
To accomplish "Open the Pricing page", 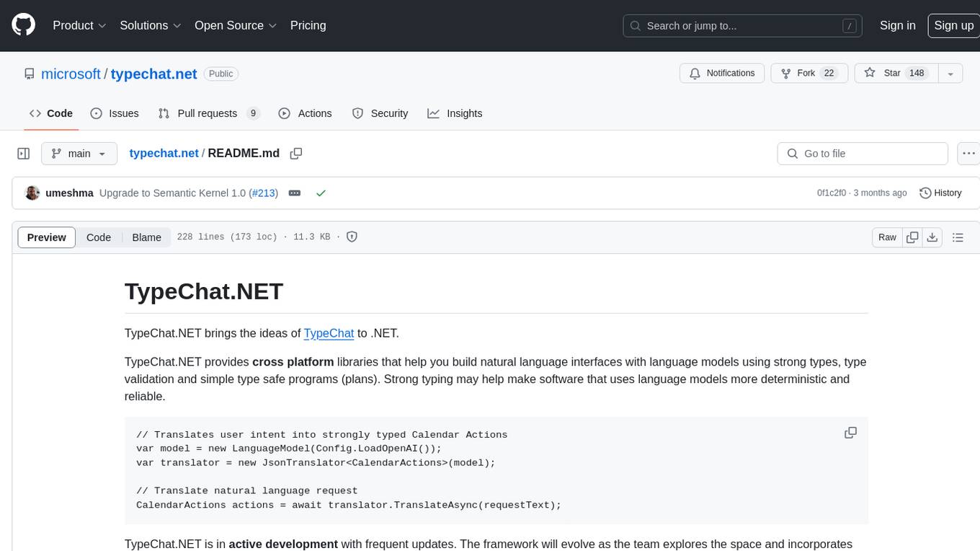I will [x=308, y=25].
